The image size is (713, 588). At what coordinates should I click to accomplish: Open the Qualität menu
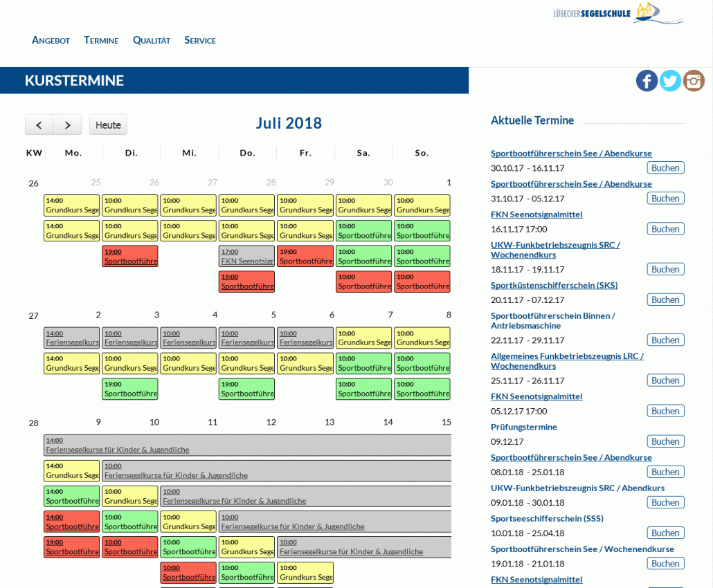tap(151, 40)
